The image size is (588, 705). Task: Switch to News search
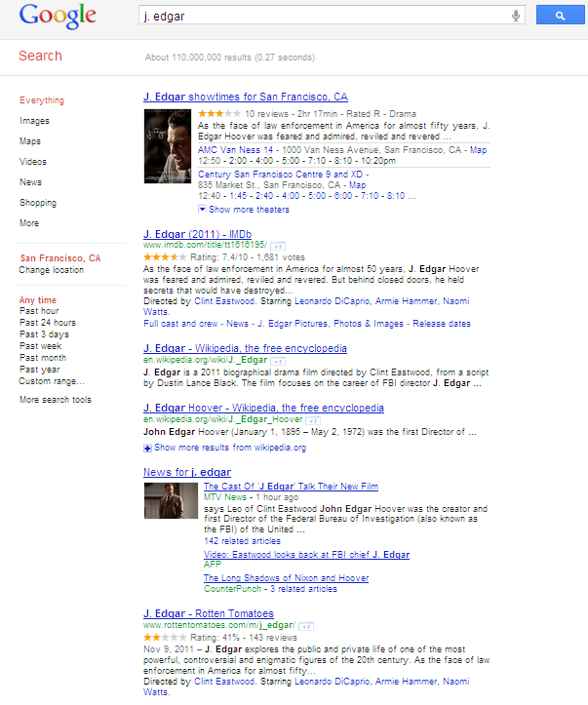30,182
